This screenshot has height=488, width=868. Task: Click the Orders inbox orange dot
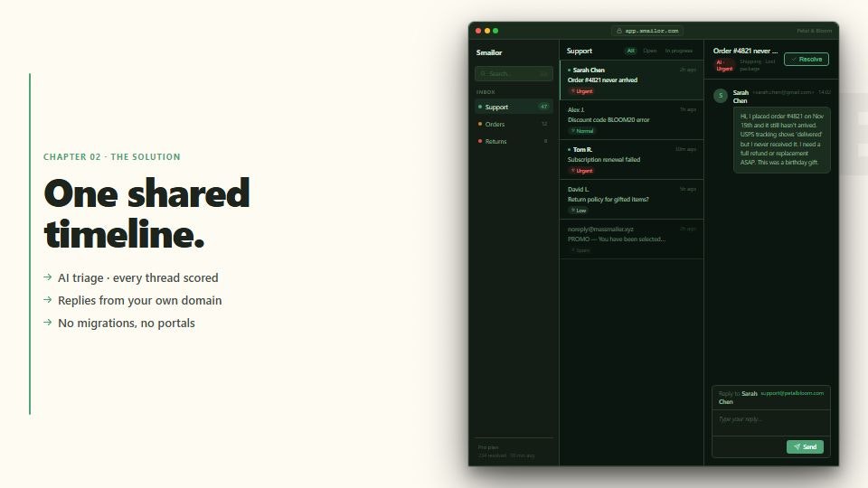pos(480,124)
